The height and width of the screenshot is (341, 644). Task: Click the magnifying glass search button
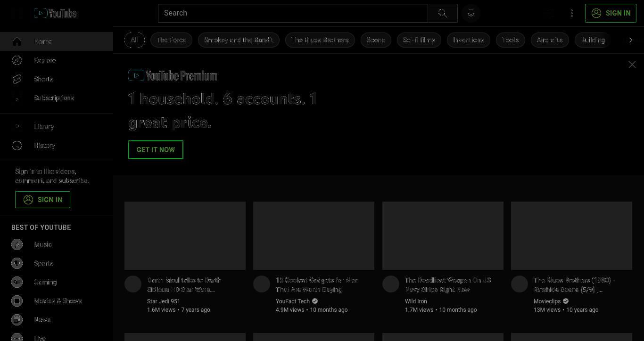[442, 13]
